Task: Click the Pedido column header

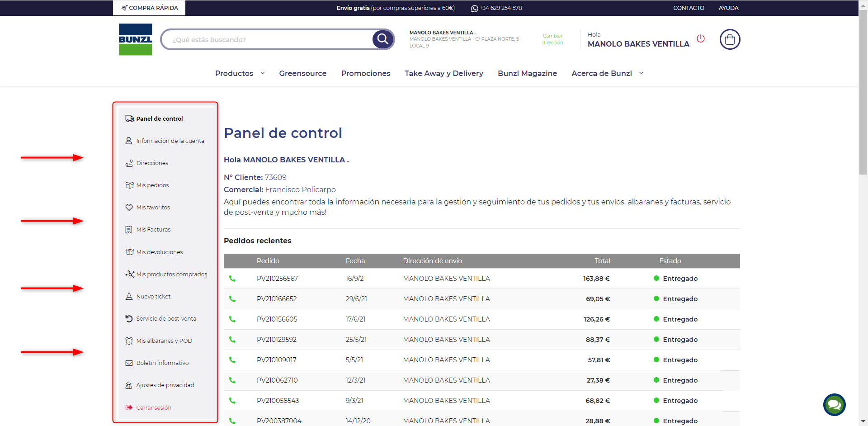Action: (x=268, y=261)
